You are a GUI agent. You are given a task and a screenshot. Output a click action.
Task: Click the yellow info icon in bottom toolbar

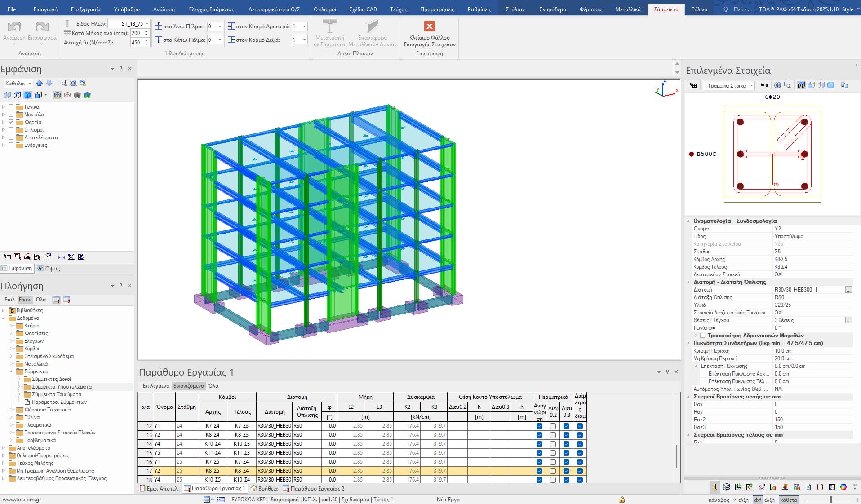pos(715,487)
